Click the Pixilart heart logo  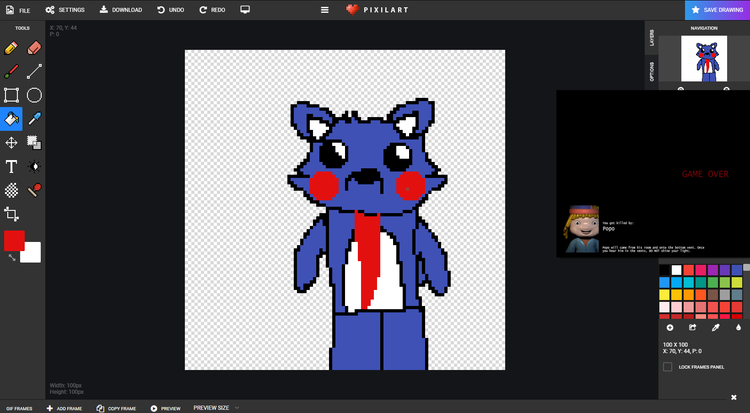pyautogui.click(x=353, y=10)
